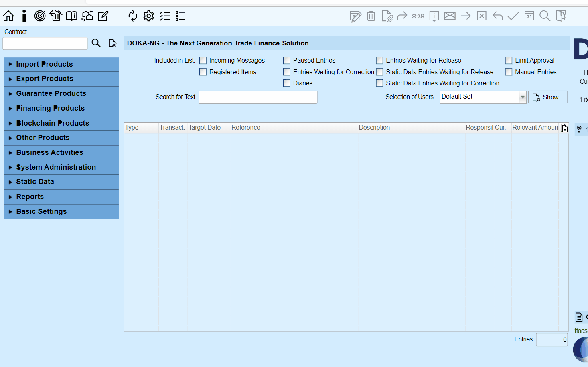Expand Export Products menu
This screenshot has height=367, width=588.
coord(61,79)
